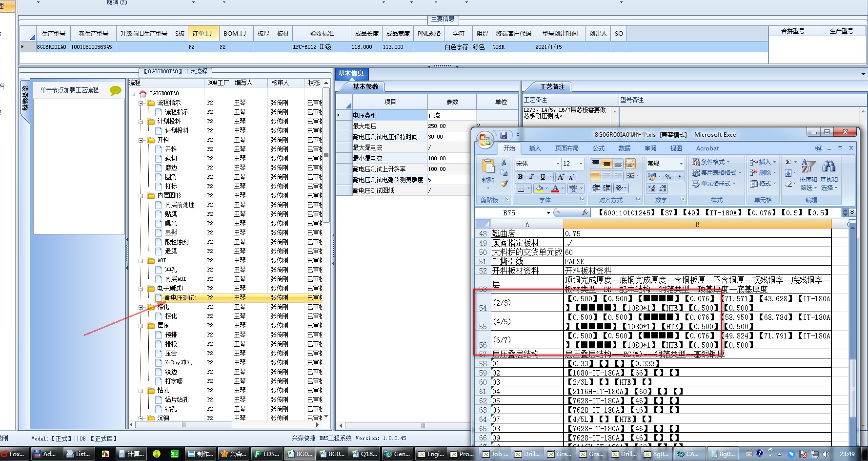868x461 pixels.
Task: Open the 公式 ribbon tab
Action: 599,148
